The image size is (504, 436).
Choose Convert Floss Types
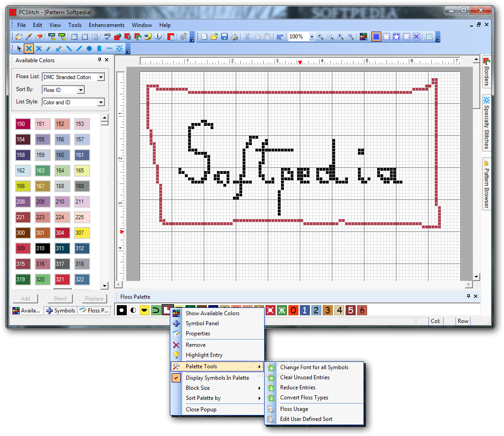315,398
